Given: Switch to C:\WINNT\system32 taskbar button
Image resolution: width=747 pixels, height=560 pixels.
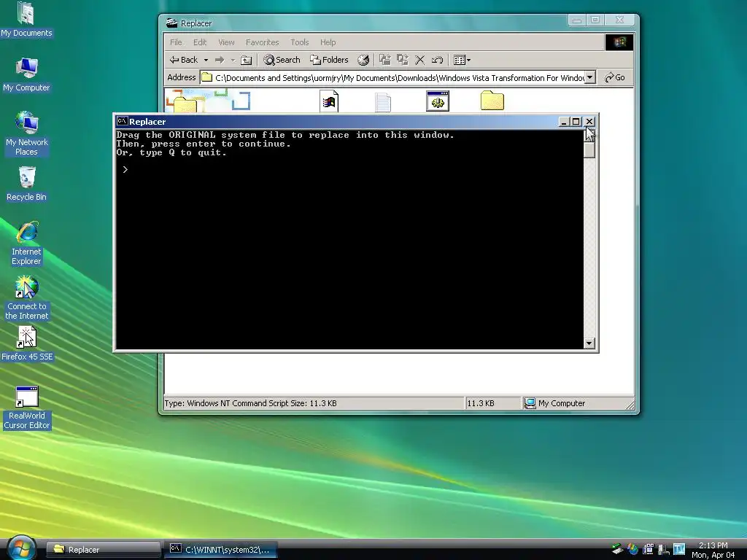Looking at the screenshot, I should [x=221, y=550].
